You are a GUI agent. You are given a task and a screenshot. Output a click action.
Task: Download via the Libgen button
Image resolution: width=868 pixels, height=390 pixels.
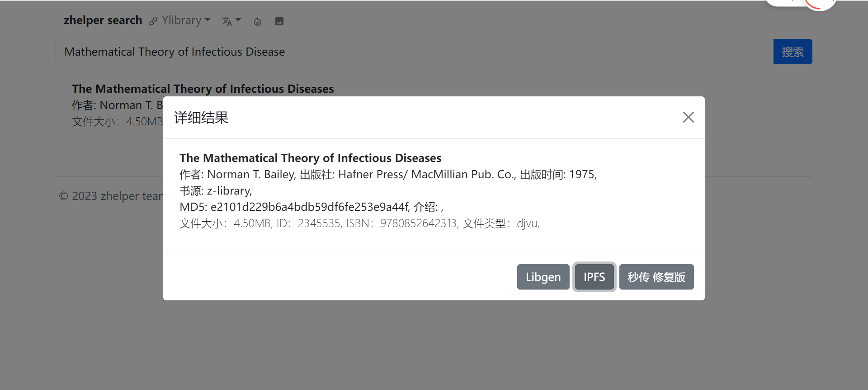(543, 277)
